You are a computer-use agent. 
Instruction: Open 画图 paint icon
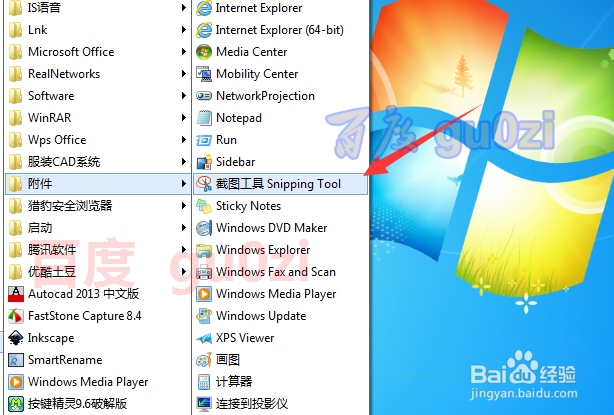point(204,360)
